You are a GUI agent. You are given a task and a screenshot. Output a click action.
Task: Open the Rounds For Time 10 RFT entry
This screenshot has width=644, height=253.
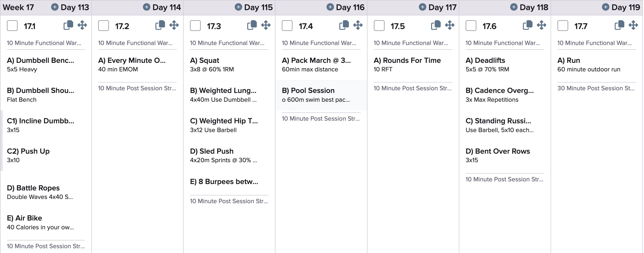pos(413,65)
